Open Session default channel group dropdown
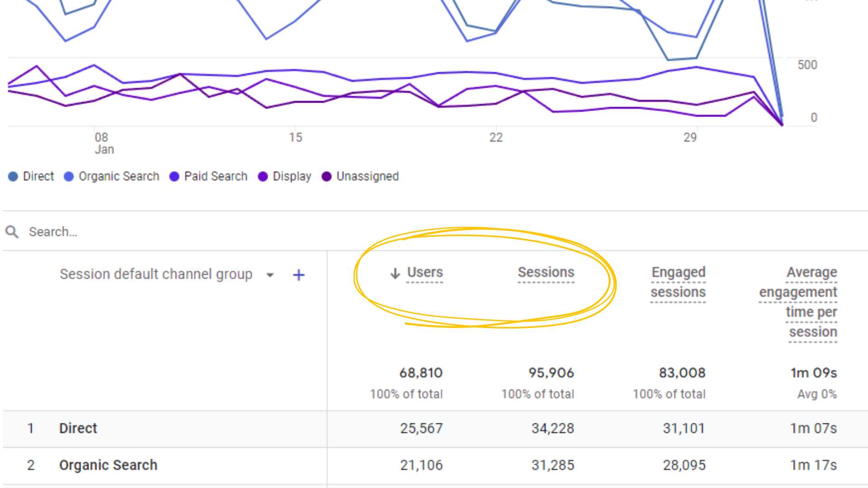The image size is (868, 488). tap(156, 274)
